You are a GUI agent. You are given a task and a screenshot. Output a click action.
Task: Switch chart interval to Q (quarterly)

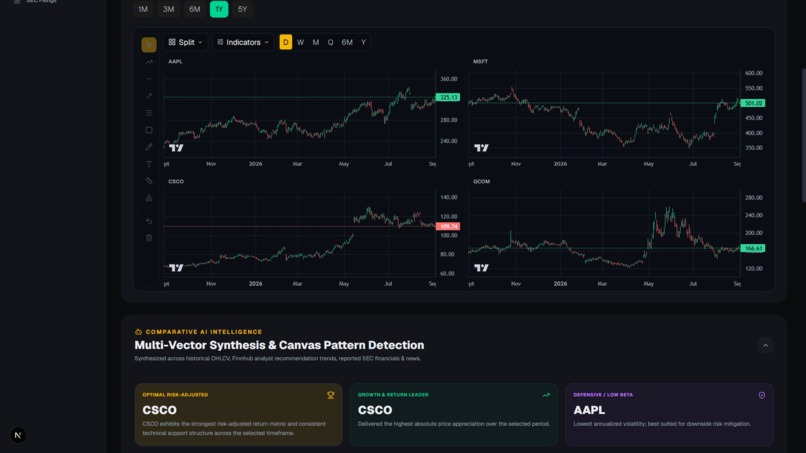point(331,42)
